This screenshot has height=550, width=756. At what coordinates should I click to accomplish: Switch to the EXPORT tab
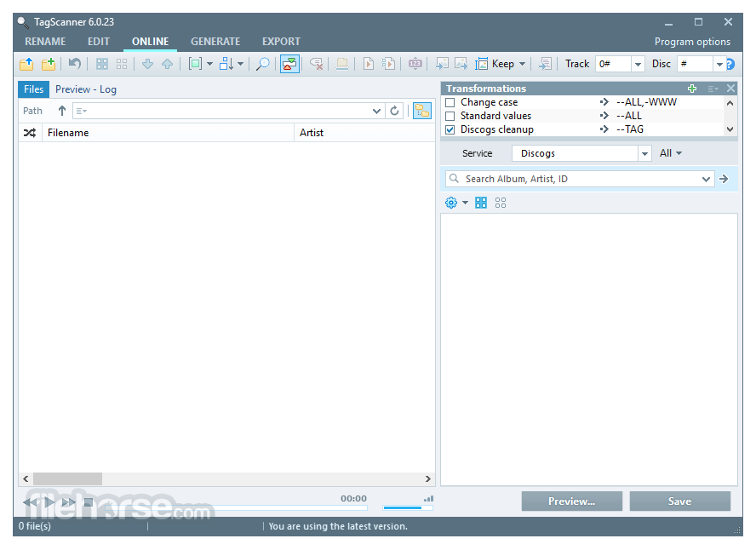click(281, 42)
